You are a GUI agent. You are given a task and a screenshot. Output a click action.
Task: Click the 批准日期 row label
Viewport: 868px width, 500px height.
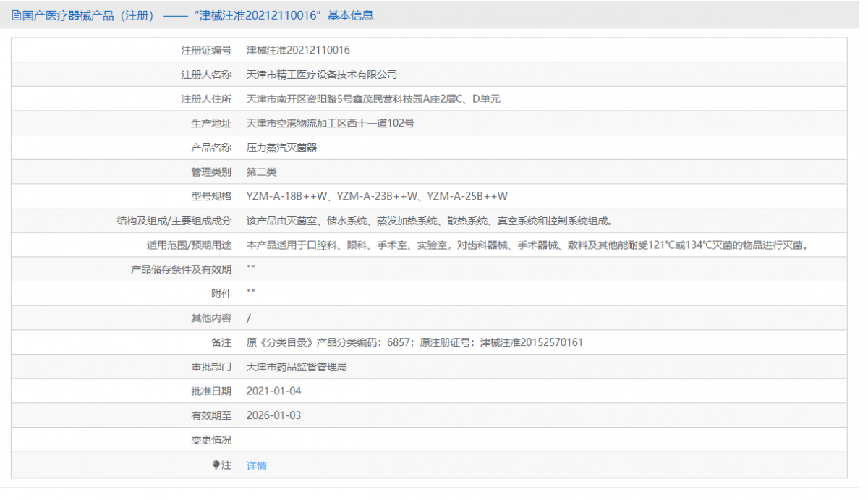[x=211, y=391]
